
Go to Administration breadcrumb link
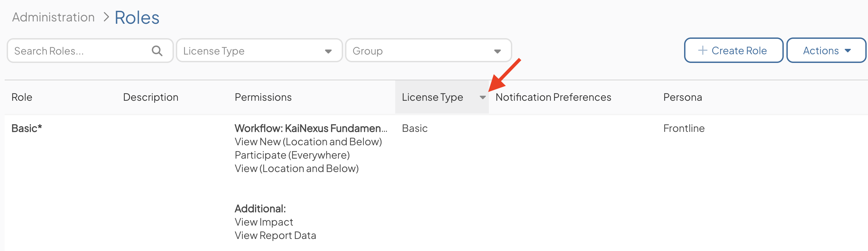click(53, 17)
